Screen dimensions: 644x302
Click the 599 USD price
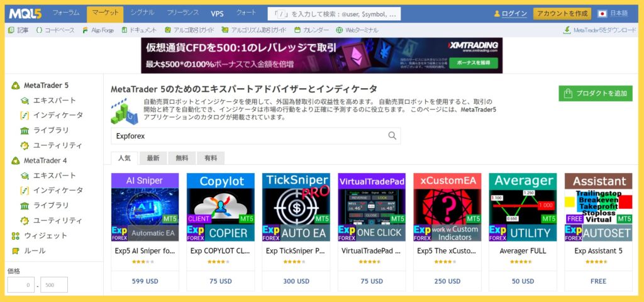point(145,281)
